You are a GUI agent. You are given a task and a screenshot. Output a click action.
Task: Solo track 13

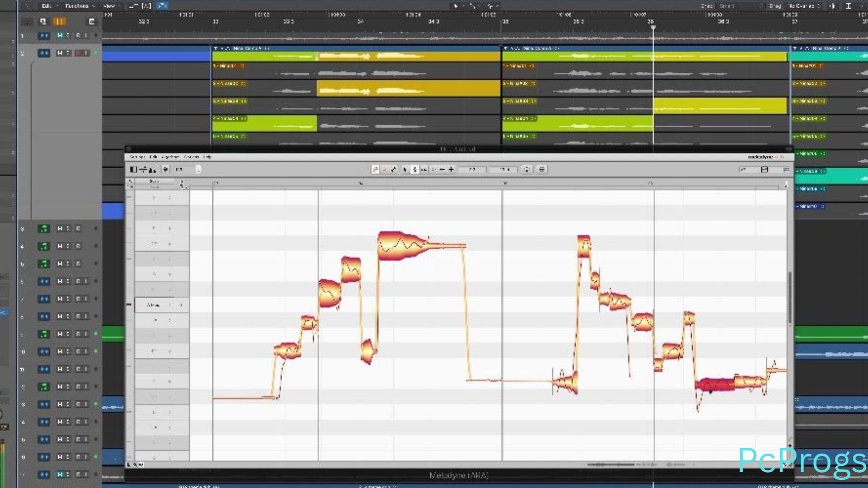68,404
